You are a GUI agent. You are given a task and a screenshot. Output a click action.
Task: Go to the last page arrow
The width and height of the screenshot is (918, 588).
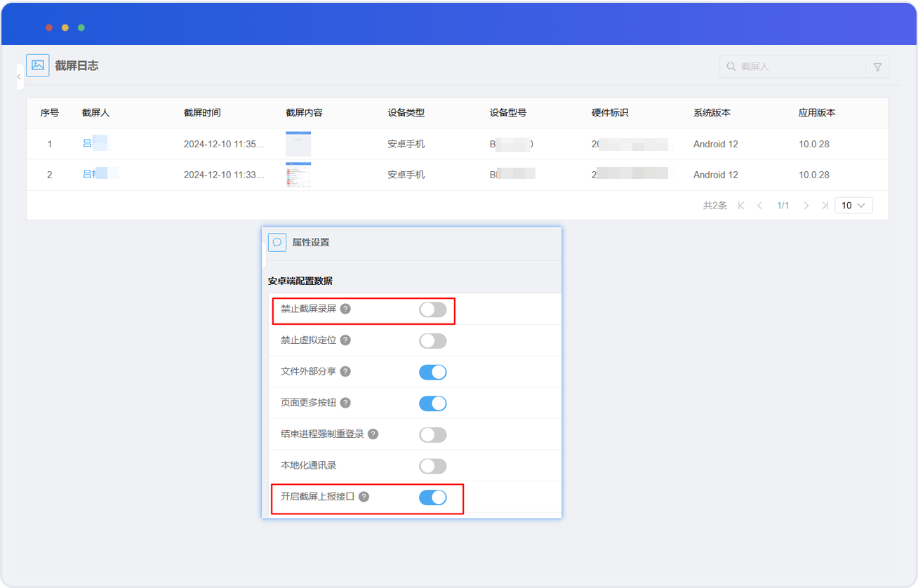pyautogui.click(x=825, y=206)
